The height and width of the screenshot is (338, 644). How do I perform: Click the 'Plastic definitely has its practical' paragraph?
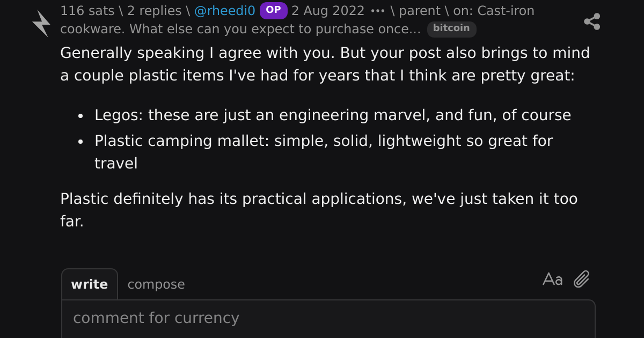pos(319,210)
